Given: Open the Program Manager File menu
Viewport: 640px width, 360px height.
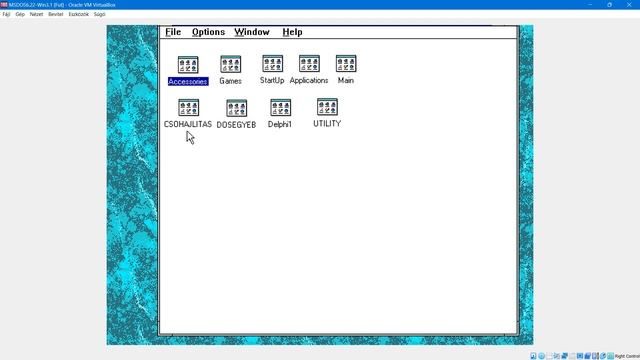Looking at the screenshot, I should 173,32.
